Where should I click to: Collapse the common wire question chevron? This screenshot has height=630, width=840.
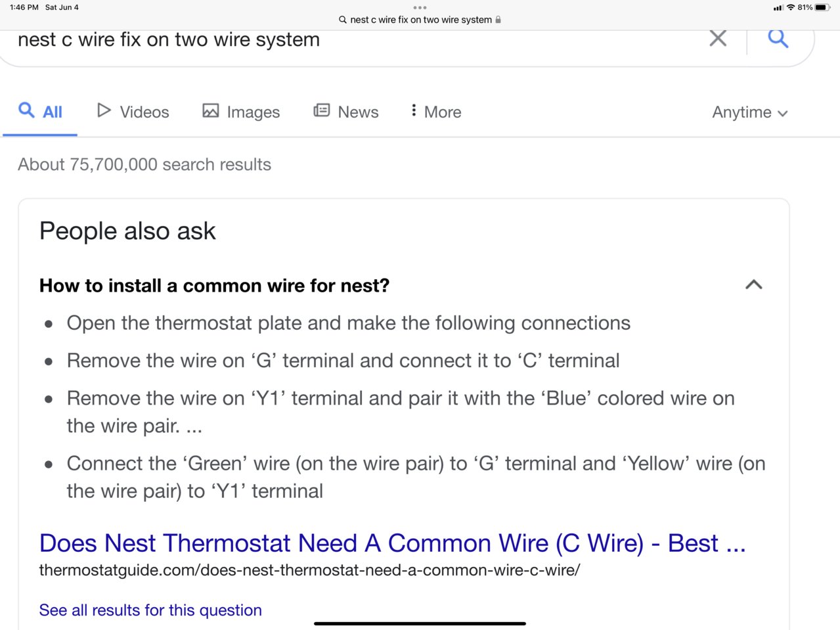click(754, 284)
